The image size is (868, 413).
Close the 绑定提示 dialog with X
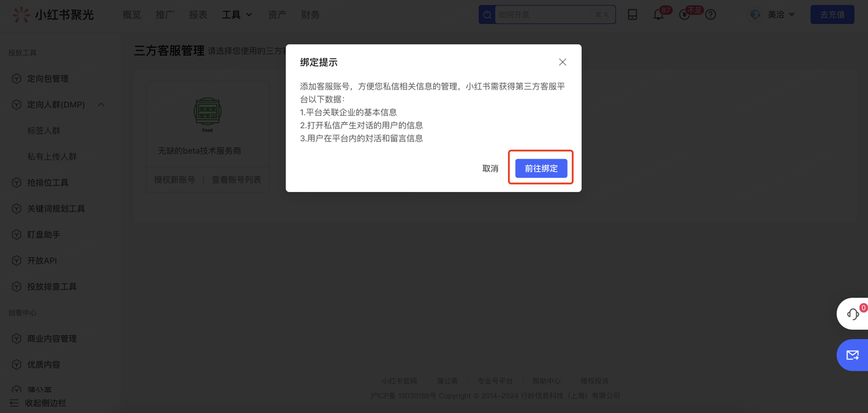[562, 62]
